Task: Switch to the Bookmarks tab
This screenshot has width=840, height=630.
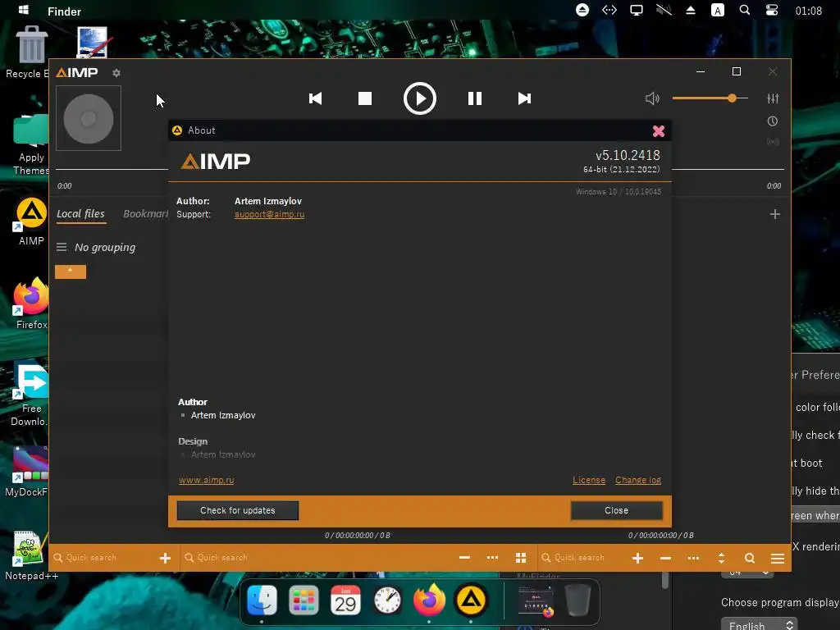Action: (146, 214)
